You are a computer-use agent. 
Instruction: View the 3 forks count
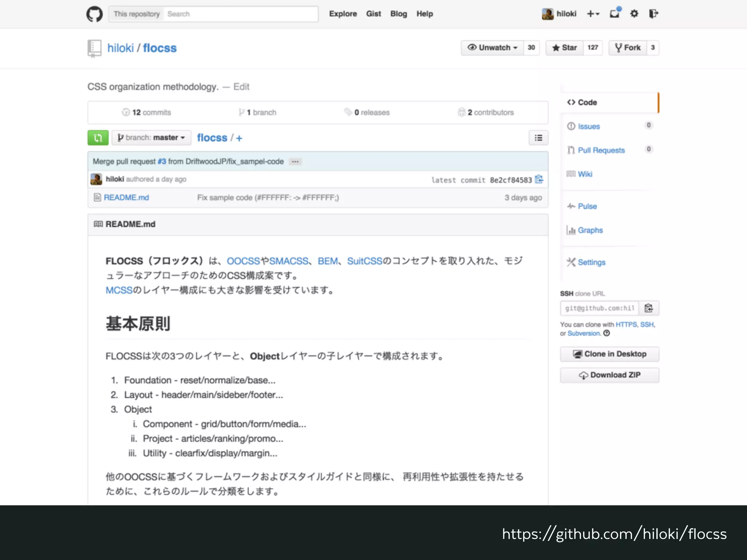[x=653, y=48]
